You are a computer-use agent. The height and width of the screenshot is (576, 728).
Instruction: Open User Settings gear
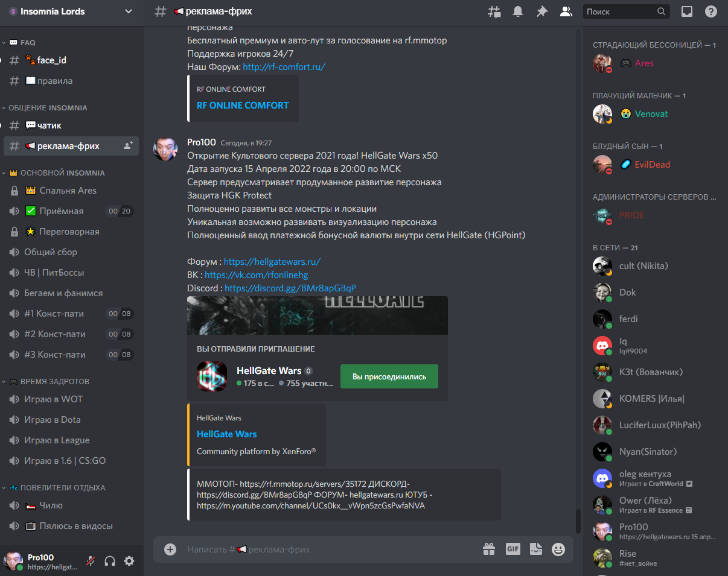pyautogui.click(x=129, y=561)
